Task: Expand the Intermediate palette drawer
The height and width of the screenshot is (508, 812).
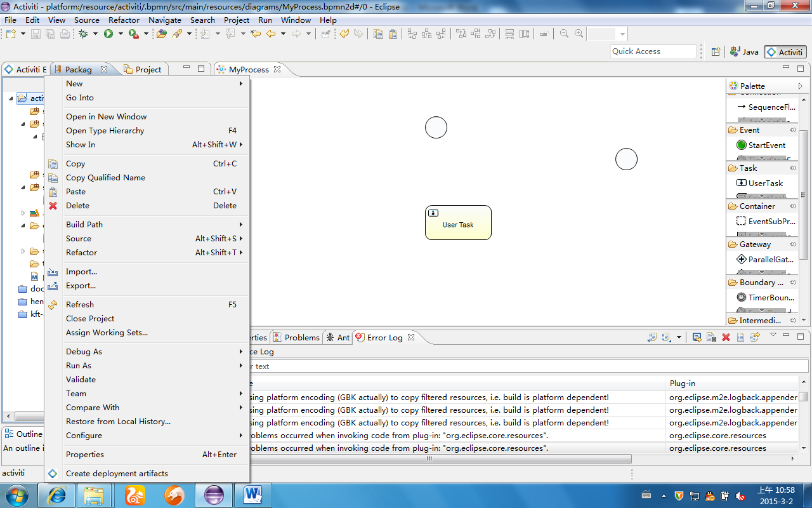Action: [x=763, y=320]
